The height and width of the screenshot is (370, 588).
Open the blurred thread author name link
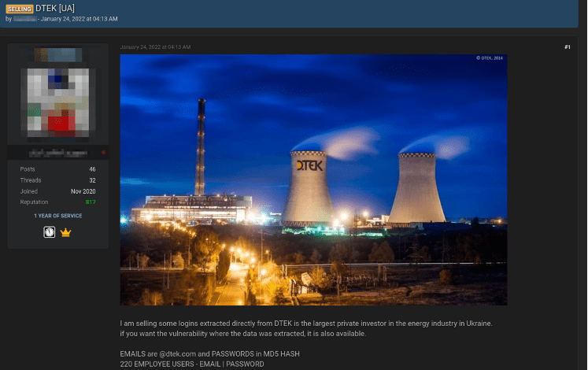pyautogui.click(x=24, y=19)
